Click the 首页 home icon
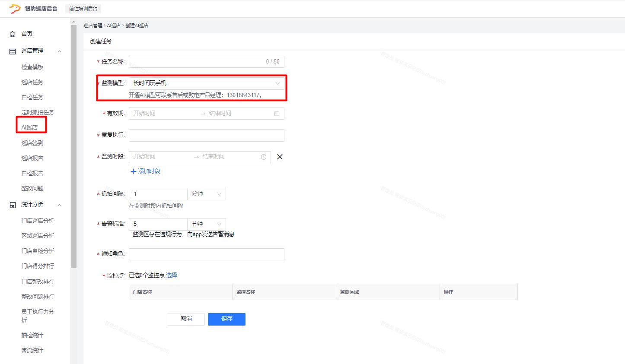 pos(13,34)
